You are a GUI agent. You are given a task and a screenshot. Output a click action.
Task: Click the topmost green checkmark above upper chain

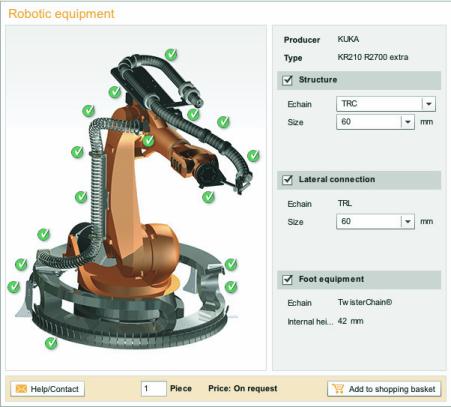point(171,54)
